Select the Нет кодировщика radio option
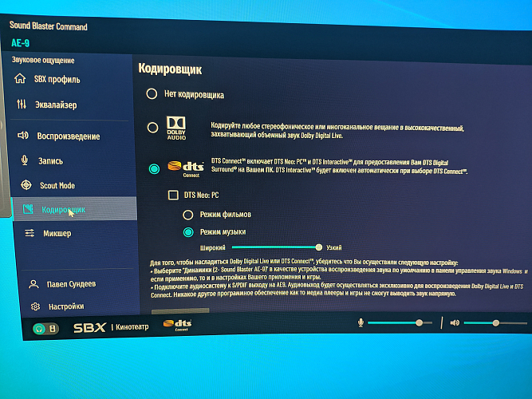The height and width of the screenshot is (399, 532). click(152, 94)
